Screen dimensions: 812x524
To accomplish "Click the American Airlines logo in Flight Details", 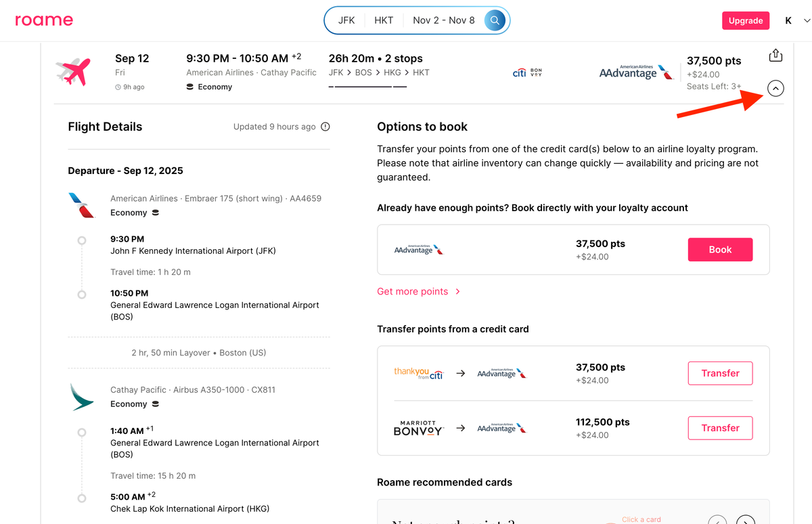I will pos(82,205).
